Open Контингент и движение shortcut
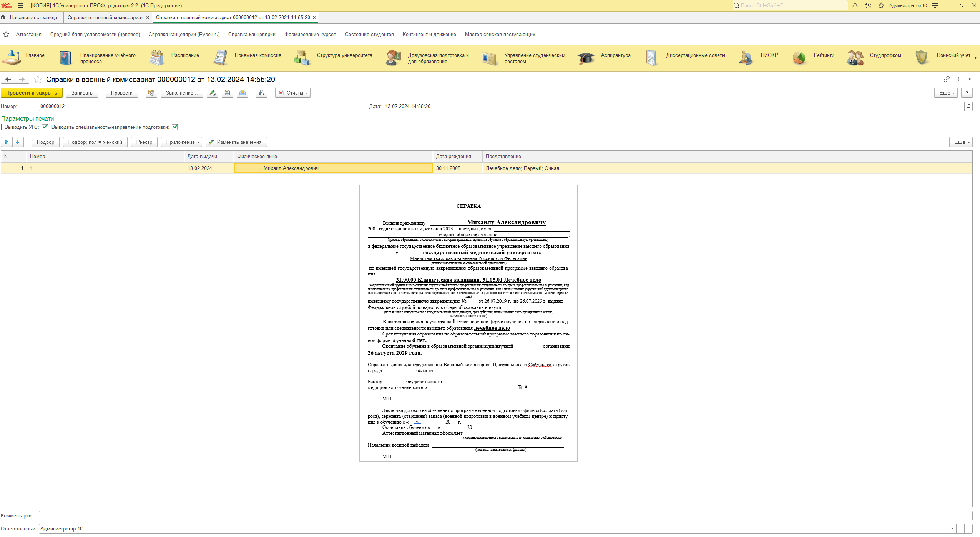This screenshot has height=537, width=980. pos(429,35)
